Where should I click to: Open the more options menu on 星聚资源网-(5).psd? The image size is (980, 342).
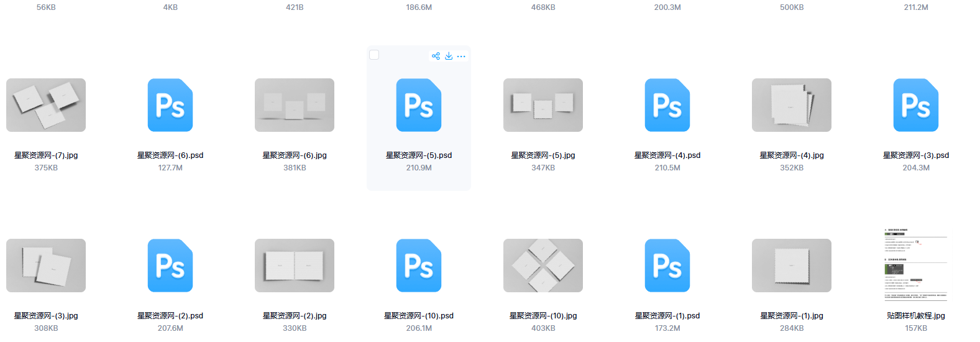[x=461, y=56]
